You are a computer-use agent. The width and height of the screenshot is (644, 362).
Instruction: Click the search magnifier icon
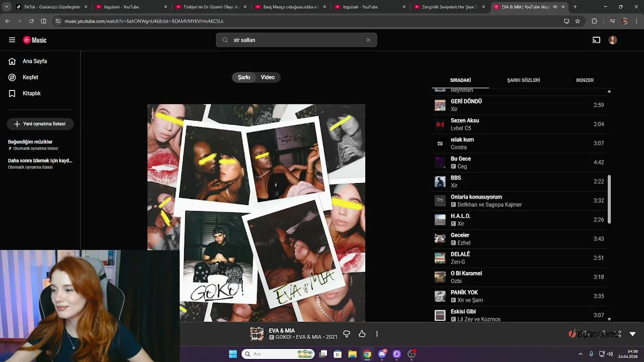tap(225, 40)
